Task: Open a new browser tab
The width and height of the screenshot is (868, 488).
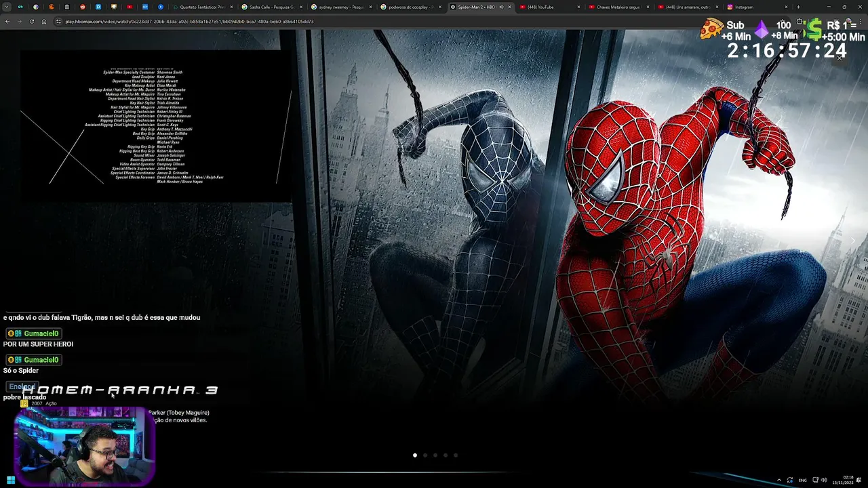Action: (x=798, y=7)
